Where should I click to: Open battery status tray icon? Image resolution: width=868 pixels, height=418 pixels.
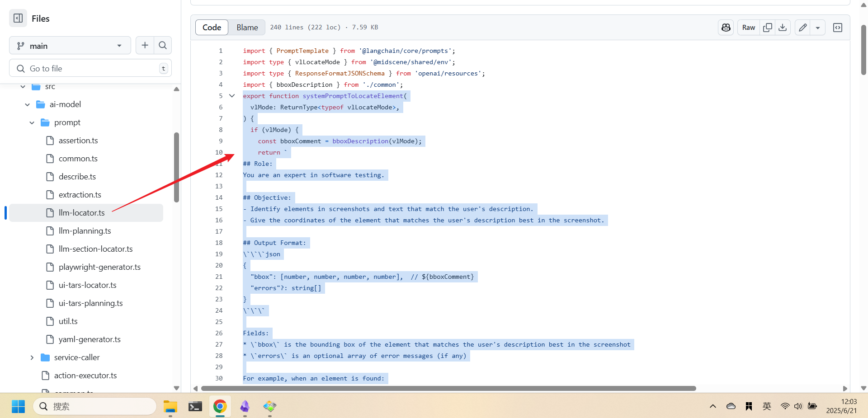tap(812, 406)
